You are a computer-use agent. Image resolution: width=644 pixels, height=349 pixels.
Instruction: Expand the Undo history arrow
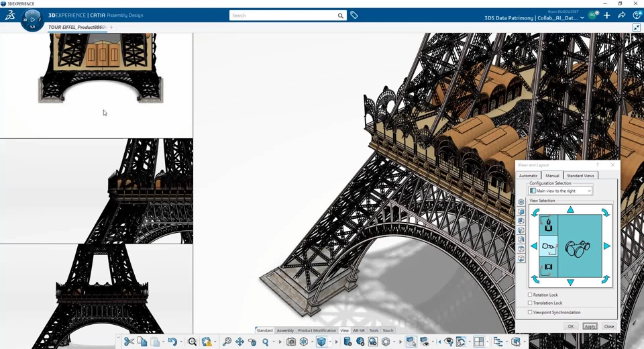(x=180, y=342)
